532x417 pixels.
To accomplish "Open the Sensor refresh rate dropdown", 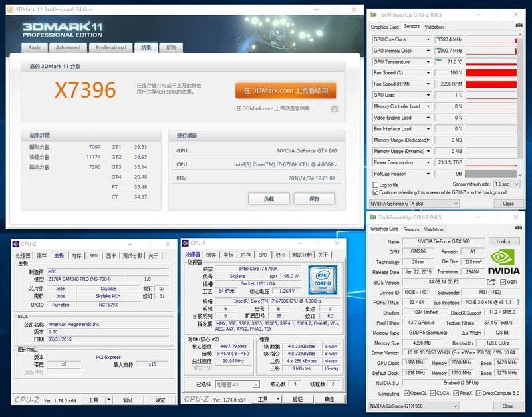I will 507,184.
